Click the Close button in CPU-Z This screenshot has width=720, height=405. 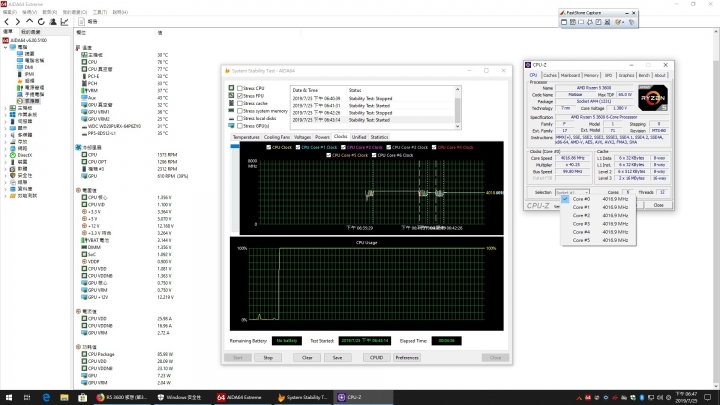(x=658, y=205)
